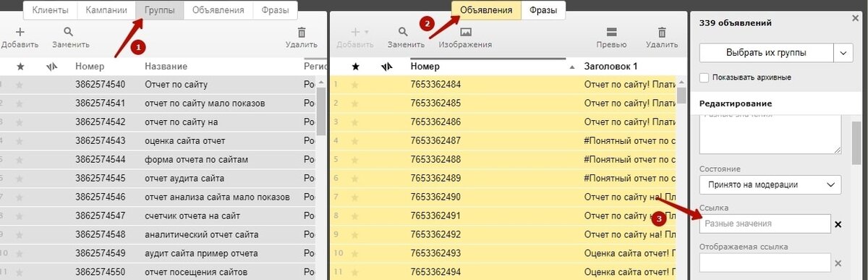Star ad 7653362484
The width and height of the screenshot is (868, 280).
355,85
